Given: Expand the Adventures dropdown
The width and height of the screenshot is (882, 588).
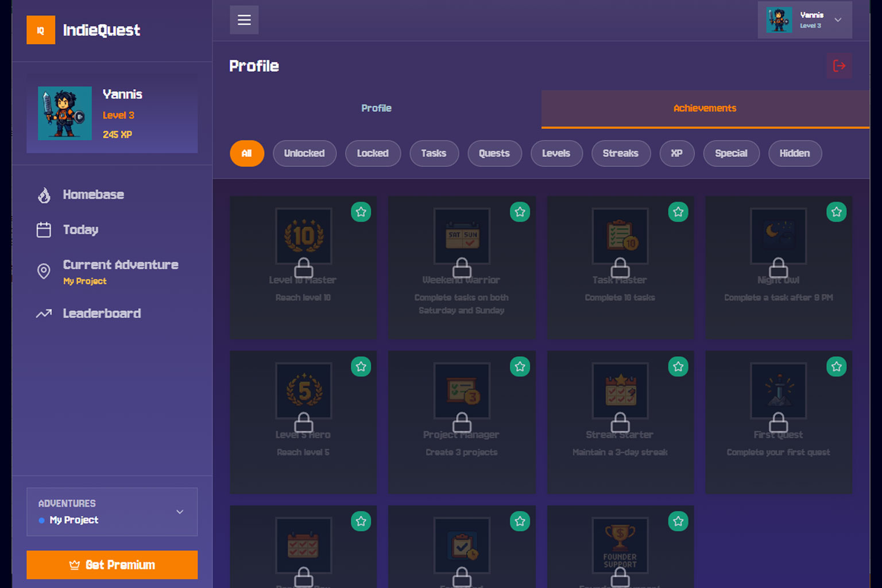Looking at the screenshot, I should pos(112,512).
